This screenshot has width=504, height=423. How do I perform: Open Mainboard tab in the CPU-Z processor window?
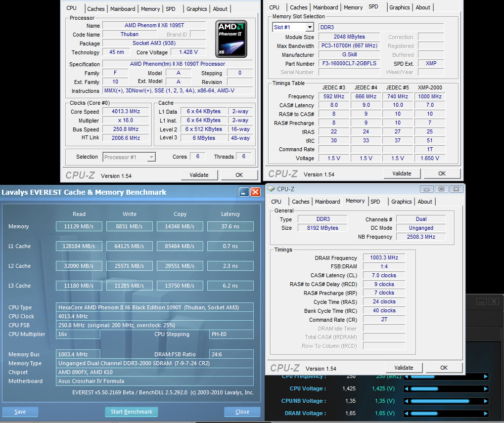tap(123, 9)
